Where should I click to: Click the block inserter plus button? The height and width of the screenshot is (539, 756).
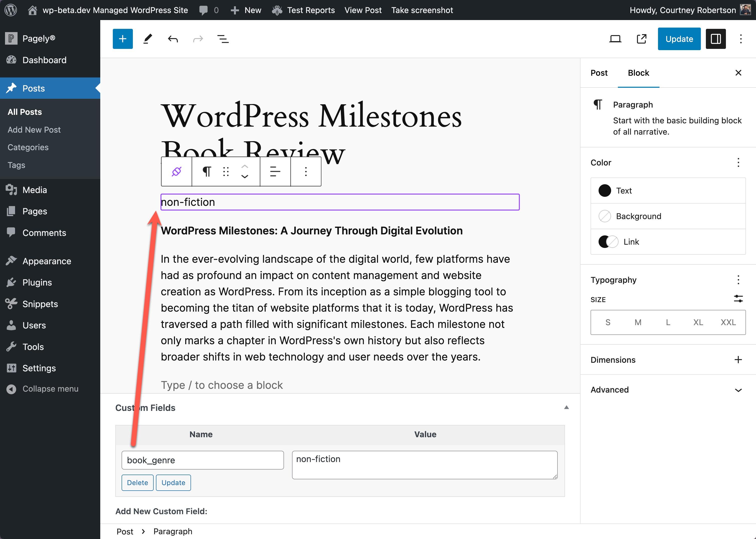(123, 39)
